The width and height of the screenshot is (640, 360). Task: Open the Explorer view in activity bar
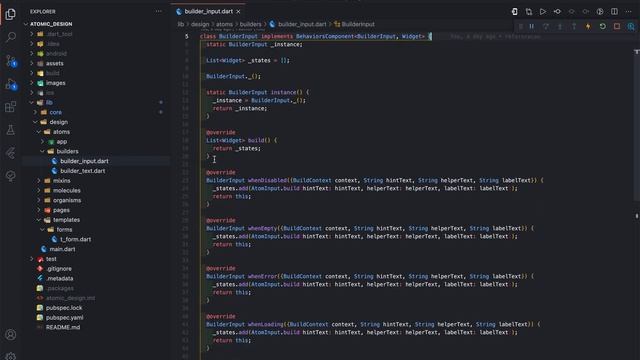[x=11, y=14]
